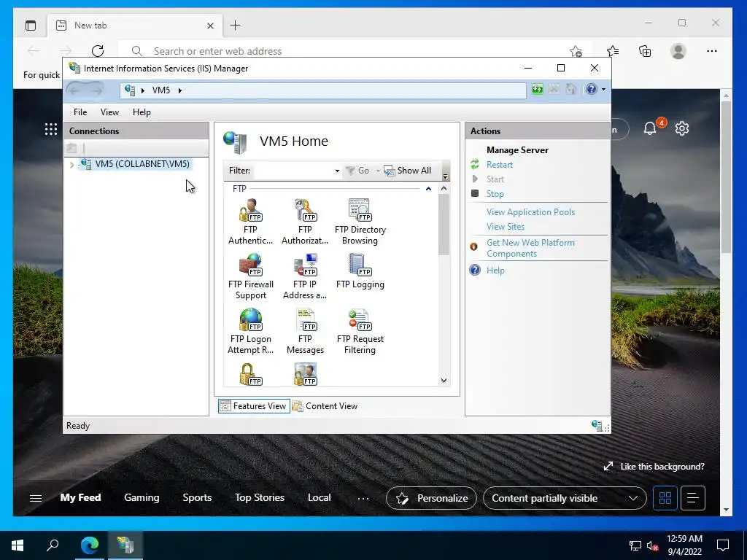Open the View menu
Image resolution: width=747 pixels, height=560 pixels.
pos(109,112)
